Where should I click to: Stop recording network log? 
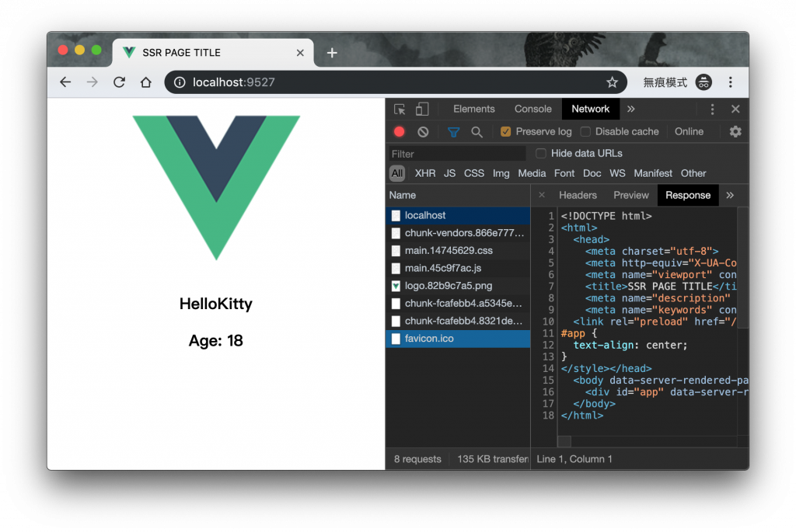[x=399, y=132]
